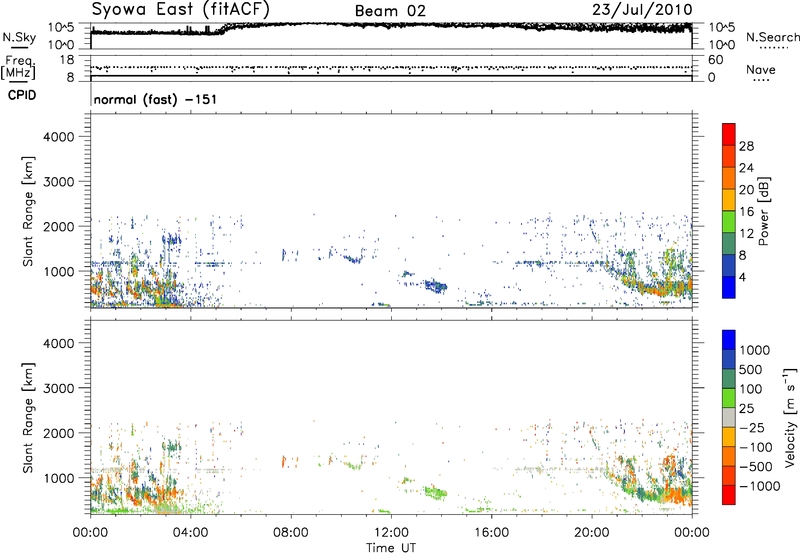This screenshot has width=800, height=554.
Task: Click the velocity panel 'Slant Range [km]' label
Action: 28,418
